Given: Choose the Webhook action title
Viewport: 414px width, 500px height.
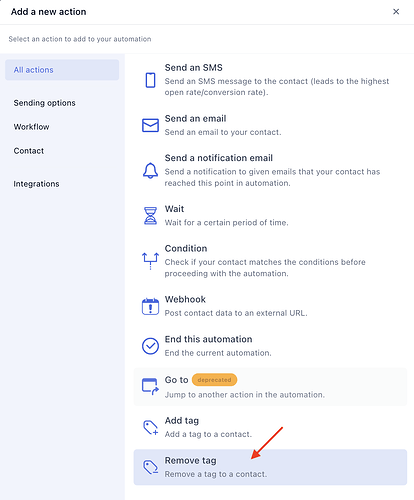Looking at the screenshot, I should [185, 299].
